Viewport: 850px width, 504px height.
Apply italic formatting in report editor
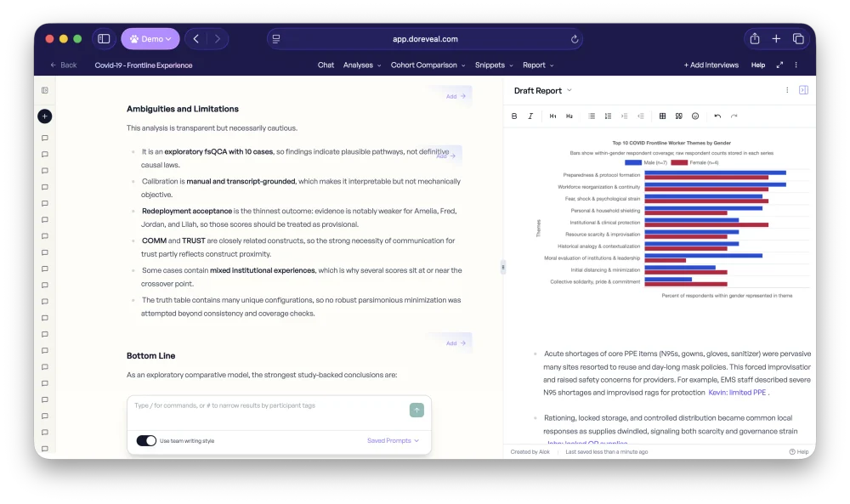click(x=530, y=116)
